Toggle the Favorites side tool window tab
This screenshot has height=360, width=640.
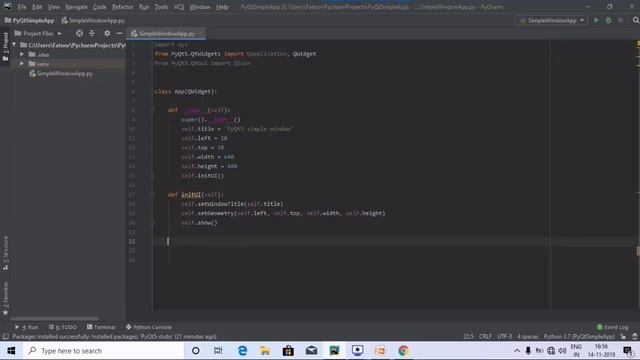tap(5, 298)
